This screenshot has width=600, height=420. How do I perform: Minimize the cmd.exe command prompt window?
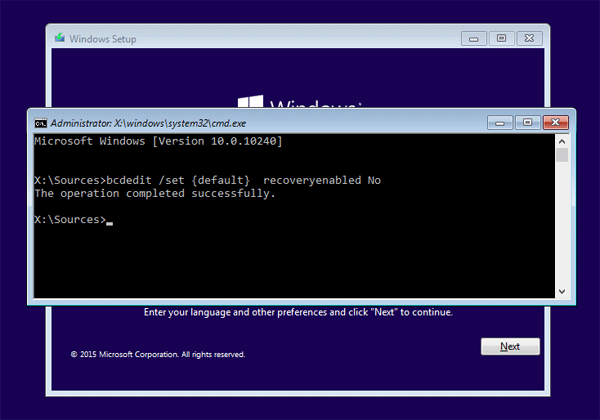500,122
